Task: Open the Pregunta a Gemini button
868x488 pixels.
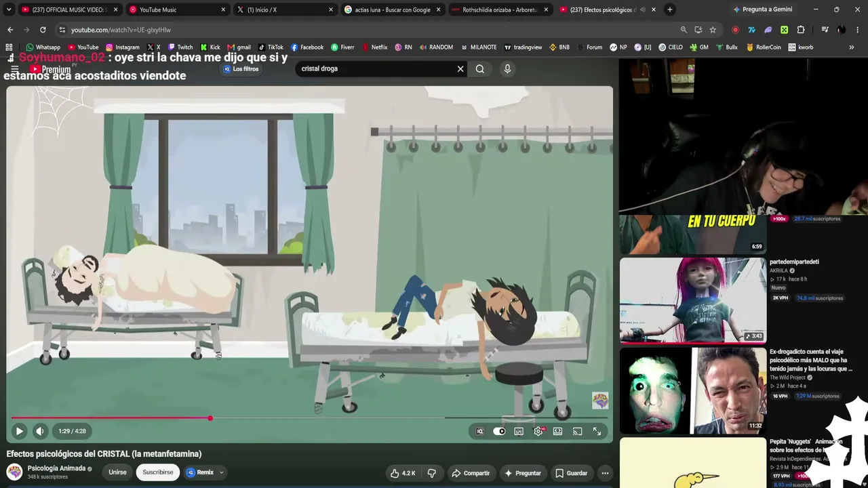Action: 762,9
